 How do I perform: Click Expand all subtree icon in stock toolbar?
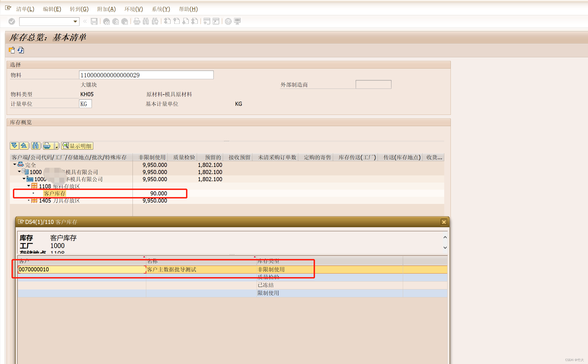[x=14, y=146]
